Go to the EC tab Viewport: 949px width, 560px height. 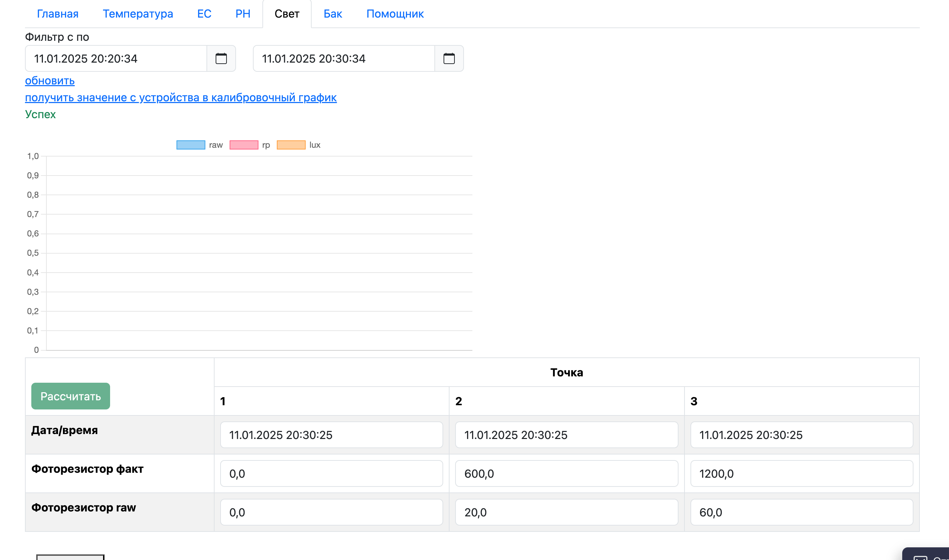pyautogui.click(x=204, y=14)
